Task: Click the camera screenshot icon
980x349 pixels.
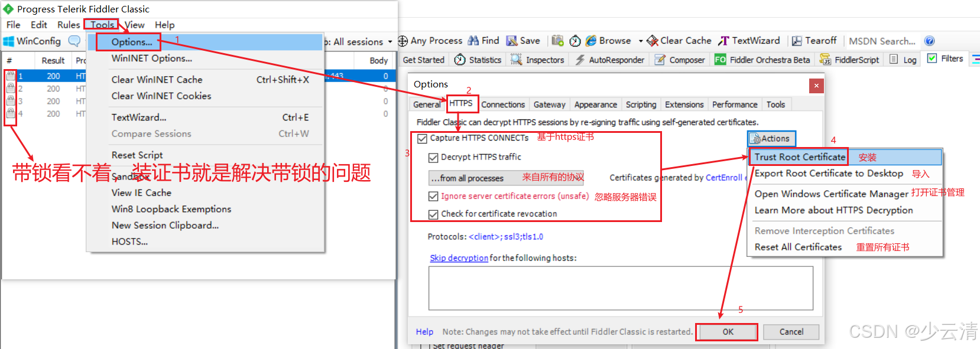Action: [x=557, y=41]
